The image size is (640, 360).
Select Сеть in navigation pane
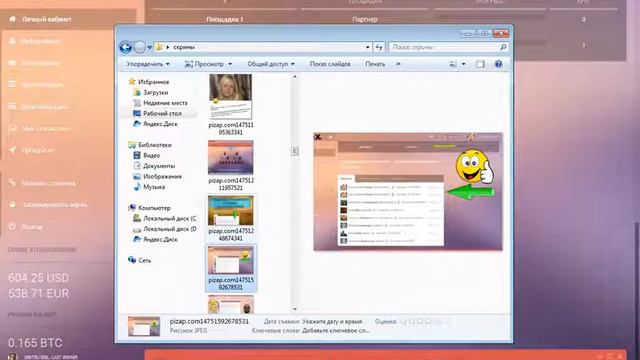144,260
